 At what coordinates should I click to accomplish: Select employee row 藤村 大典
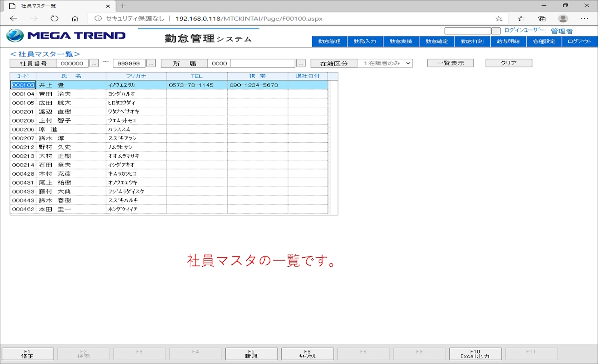(x=169, y=191)
